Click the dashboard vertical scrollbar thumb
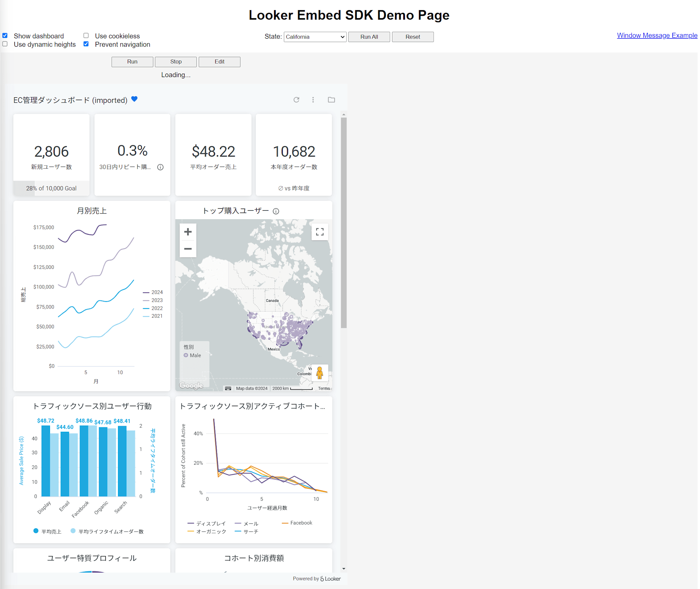Viewport: 700px width, 589px height. click(344, 223)
